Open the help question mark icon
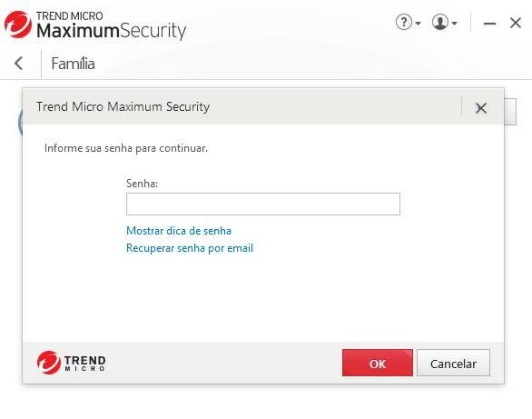The image size is (532, 419). (403, 23)
